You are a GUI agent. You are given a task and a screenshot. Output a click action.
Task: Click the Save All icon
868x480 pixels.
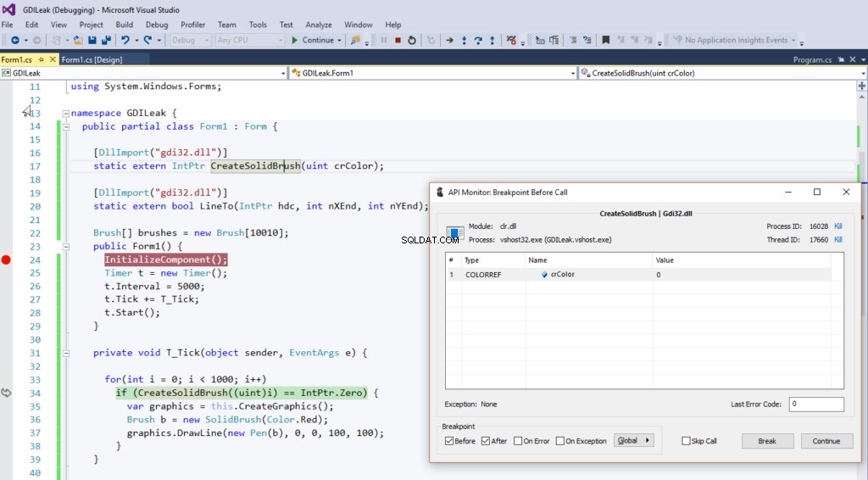[106, 40]
